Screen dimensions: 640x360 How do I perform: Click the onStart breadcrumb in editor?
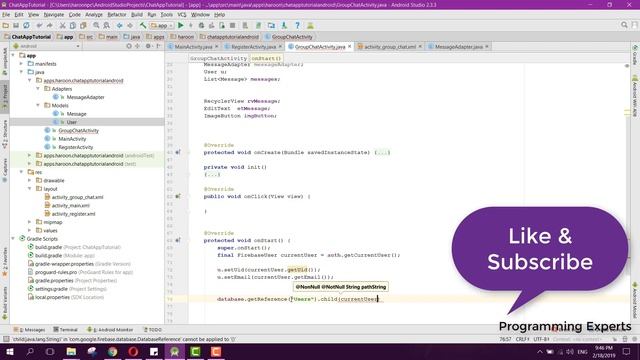pyautogui.click(x=266, y=58)
